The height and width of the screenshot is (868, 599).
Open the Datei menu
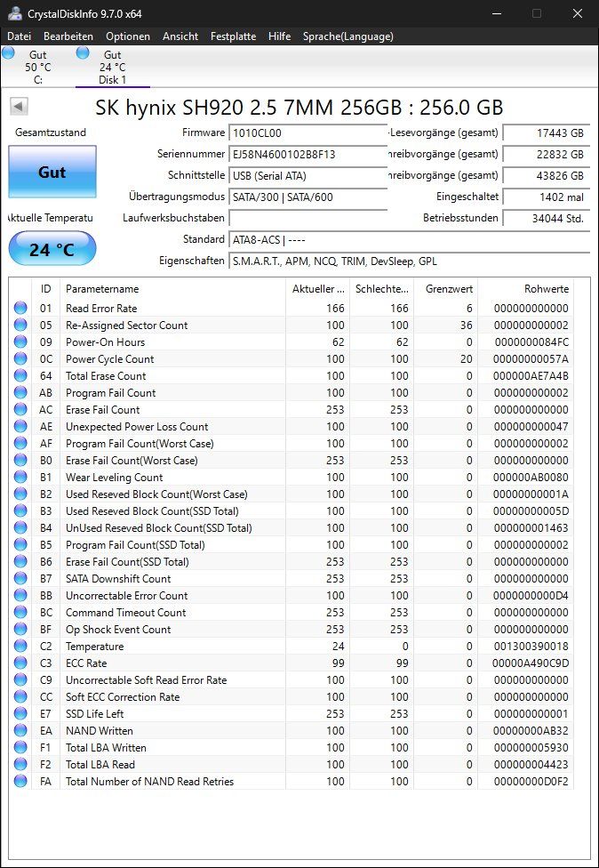click(19, 36)
